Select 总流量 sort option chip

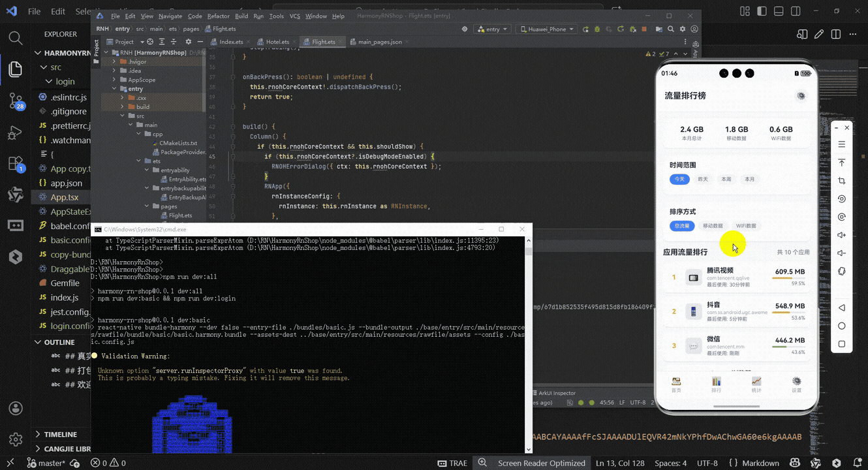(x=682, y=226)
